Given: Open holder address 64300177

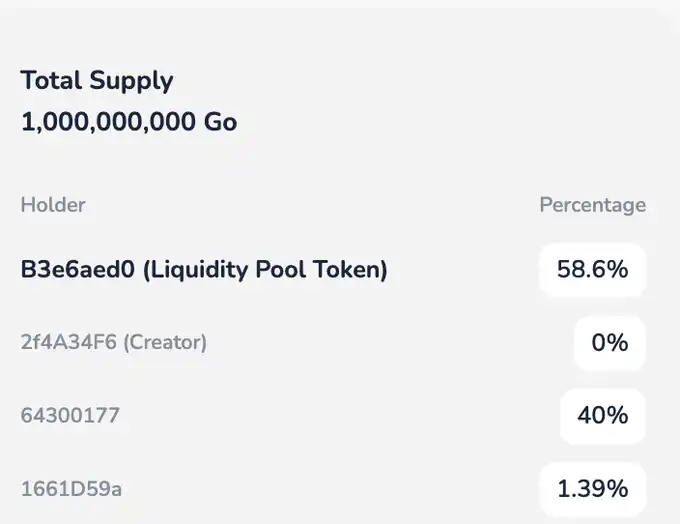Looking at the screenshot, I should click(x=70, y=415).
